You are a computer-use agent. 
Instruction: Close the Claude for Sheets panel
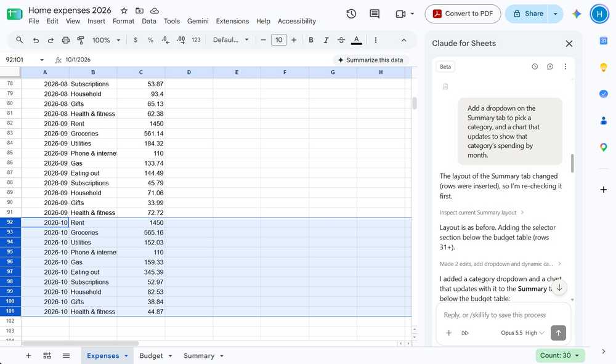click(x=569, y=44)
